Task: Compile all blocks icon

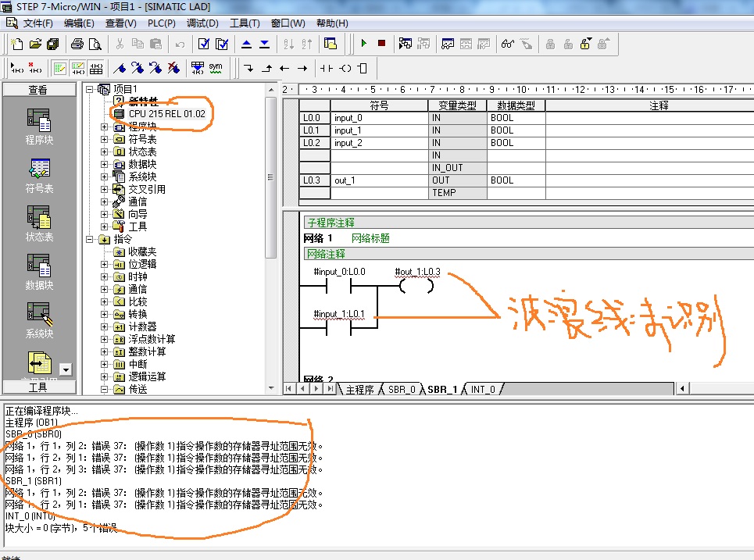Action: pyautogui.click(x=222, y=45)
